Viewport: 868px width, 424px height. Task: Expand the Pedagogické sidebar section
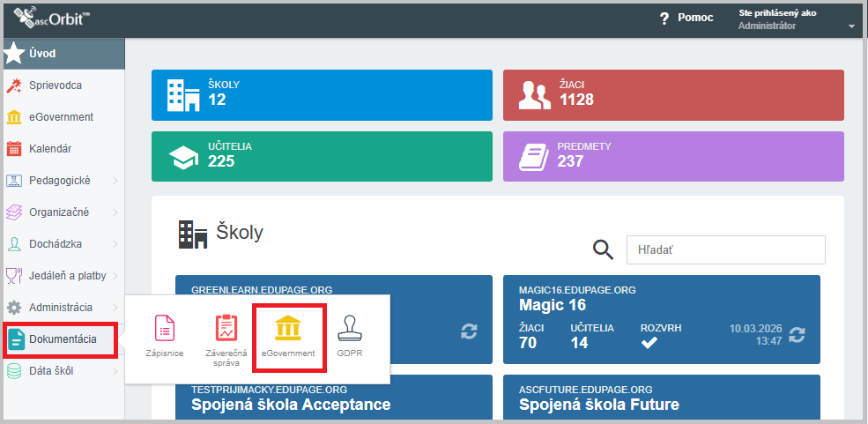62,181
